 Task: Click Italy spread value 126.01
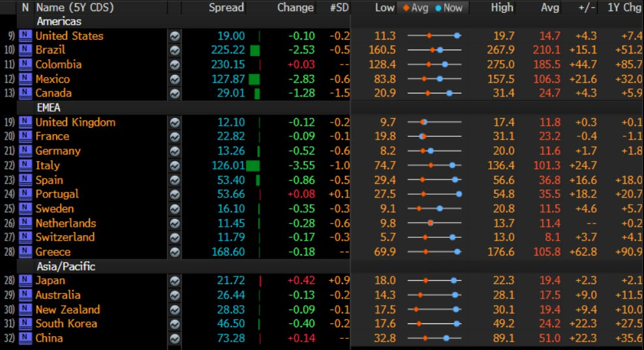228,166
